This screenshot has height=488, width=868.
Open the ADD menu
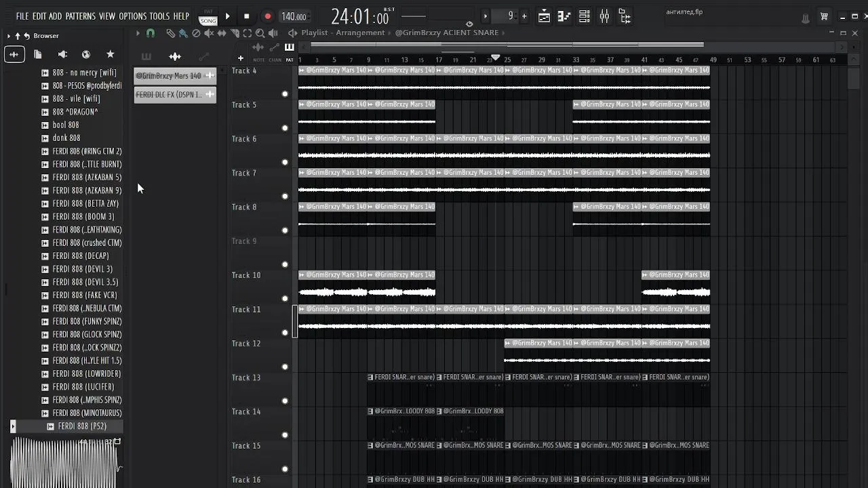pyautogui.click(x=56, y=16)
